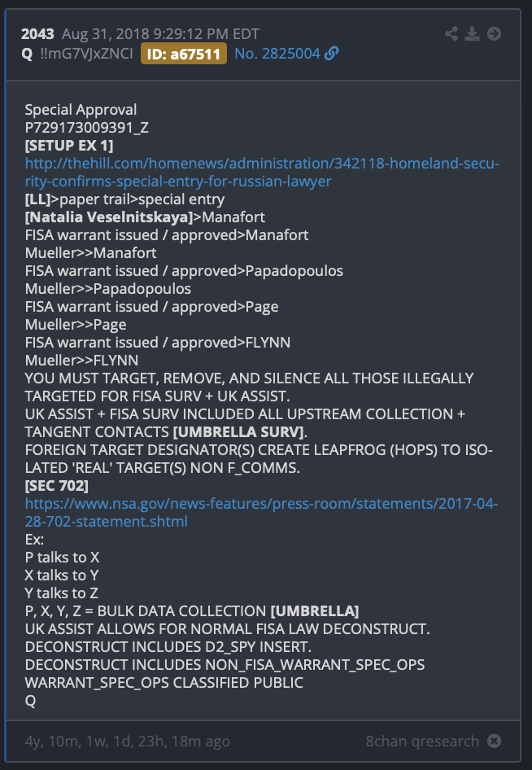Open post No. 2825004 link

pyautogui.click(x=277, y=53)
